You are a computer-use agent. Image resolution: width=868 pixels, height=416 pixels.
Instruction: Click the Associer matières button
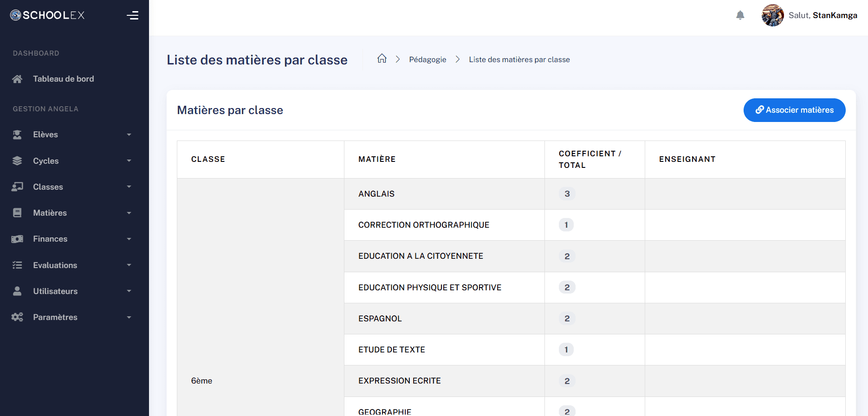tap(794, 110)
